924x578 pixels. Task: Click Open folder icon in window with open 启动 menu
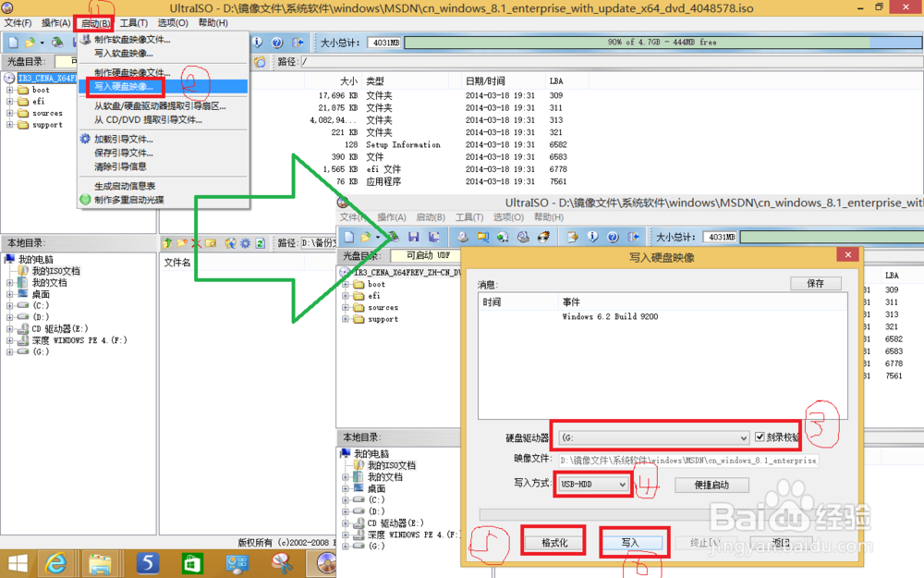click(x=30, y=43)
